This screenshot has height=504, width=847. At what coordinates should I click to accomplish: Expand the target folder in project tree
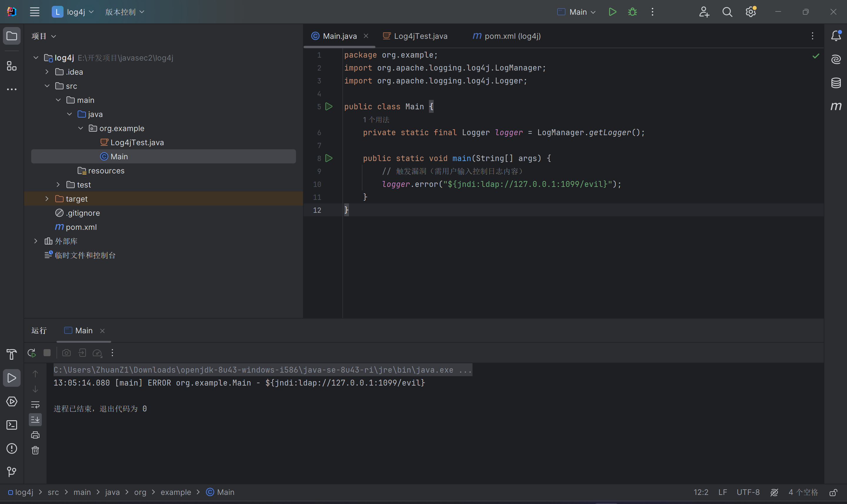coord(47,199)
